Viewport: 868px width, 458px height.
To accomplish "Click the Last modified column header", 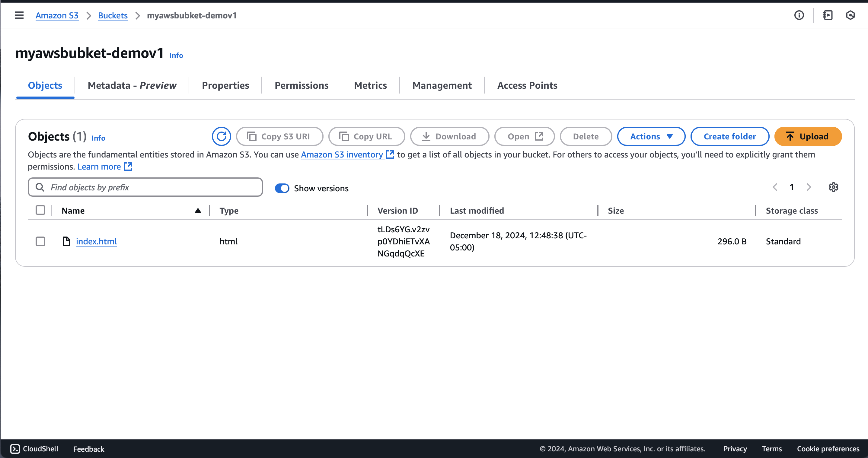I will (477, 211).
